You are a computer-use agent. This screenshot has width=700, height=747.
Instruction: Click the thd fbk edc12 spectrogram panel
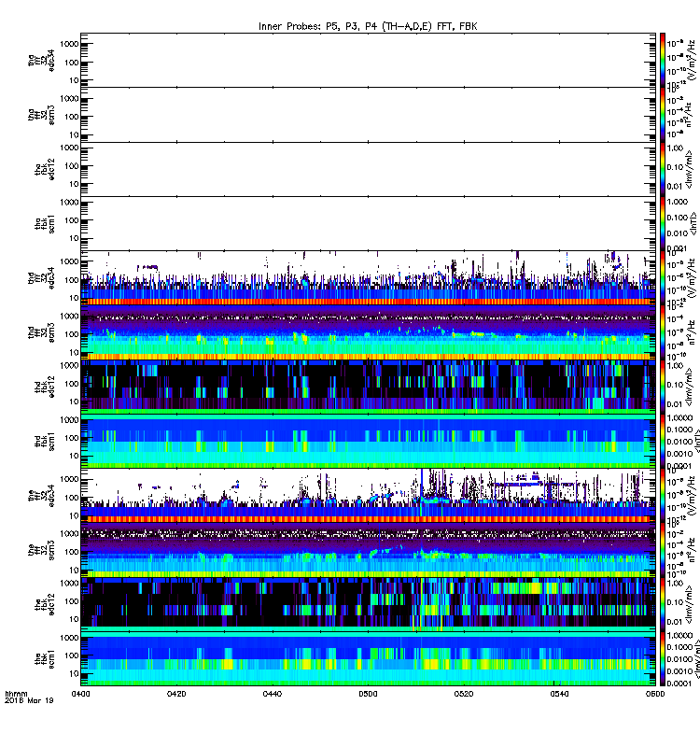pyautogui.click(x=368, y=387)
